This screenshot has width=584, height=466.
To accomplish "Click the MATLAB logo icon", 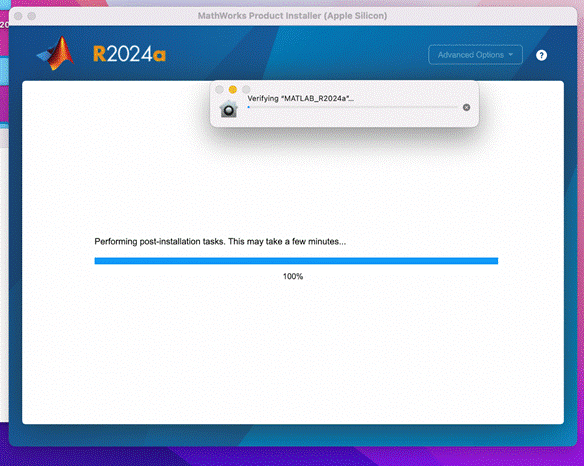I will coord(56,53).
